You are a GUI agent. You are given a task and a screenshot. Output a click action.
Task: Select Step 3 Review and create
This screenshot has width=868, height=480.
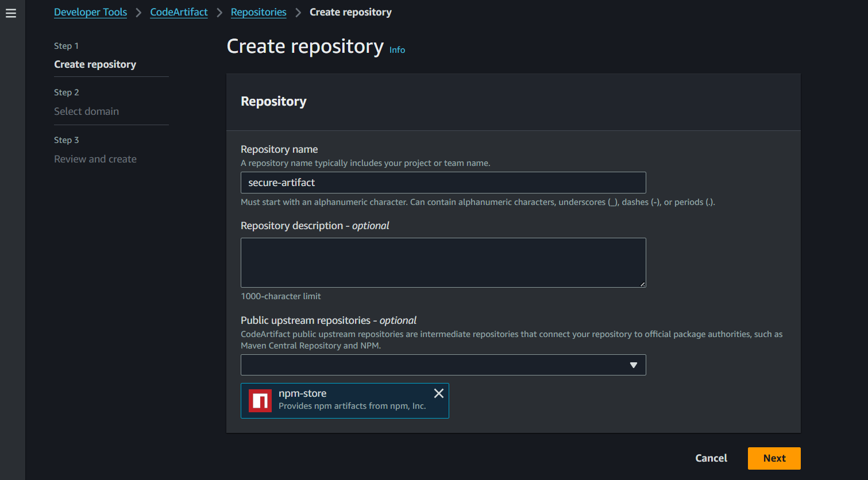click(95, 159)
